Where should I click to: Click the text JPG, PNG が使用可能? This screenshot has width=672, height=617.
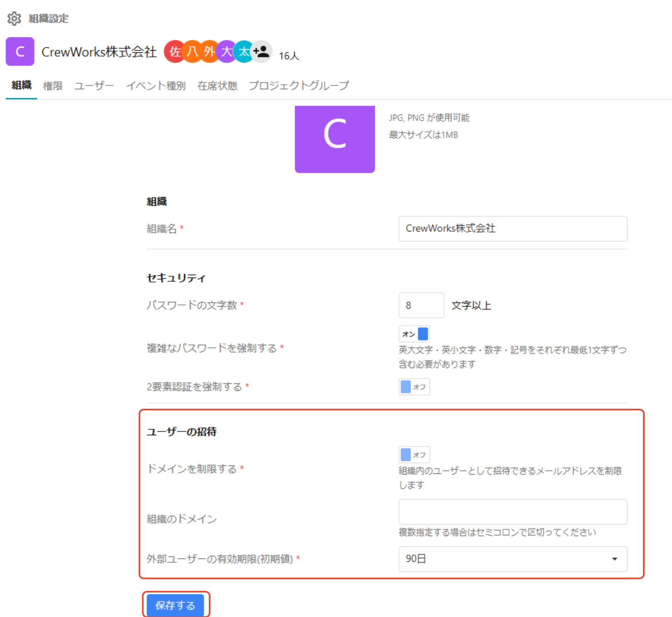429,118
